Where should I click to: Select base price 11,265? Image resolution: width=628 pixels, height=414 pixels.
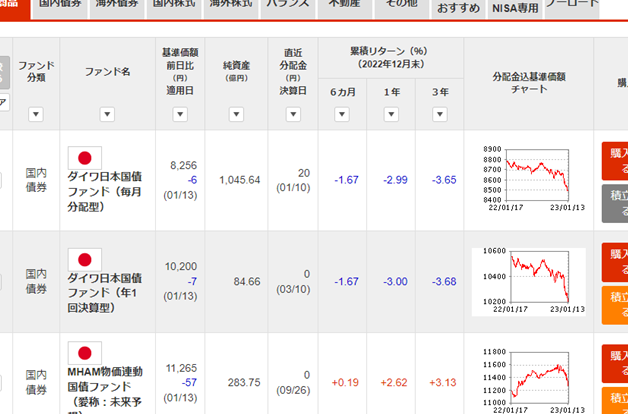[181, 368]
